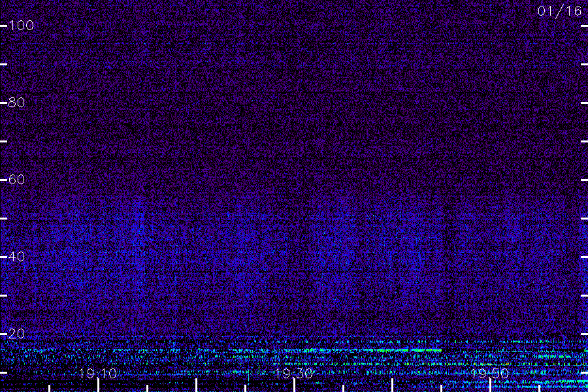
Task: Click the frequency axis label 40
Action: click(x=16, y=257)
